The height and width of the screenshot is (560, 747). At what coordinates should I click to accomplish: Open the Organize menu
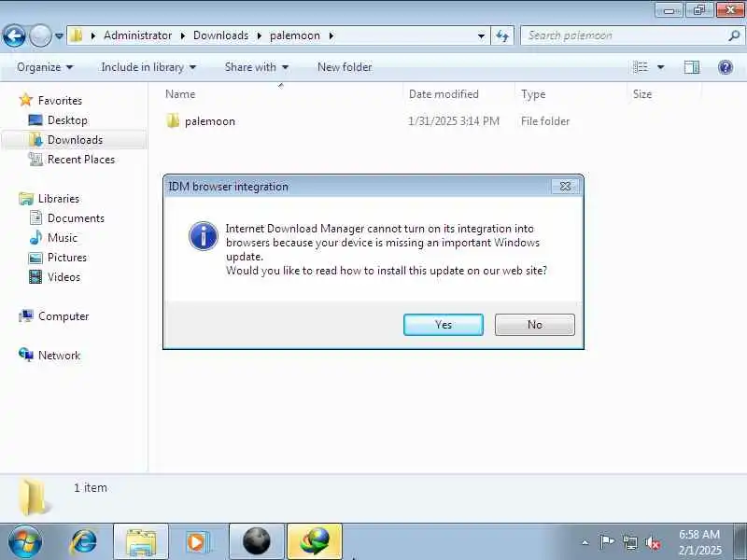[45, 67]
